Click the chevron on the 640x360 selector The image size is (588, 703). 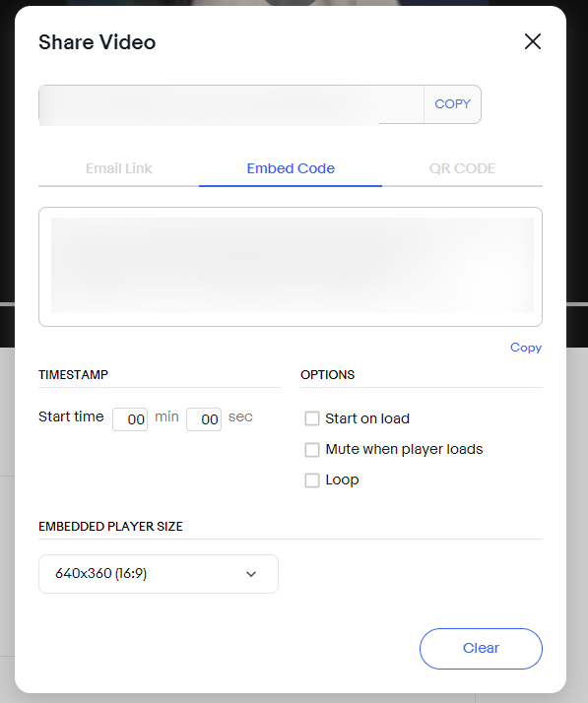coord(251,574)
